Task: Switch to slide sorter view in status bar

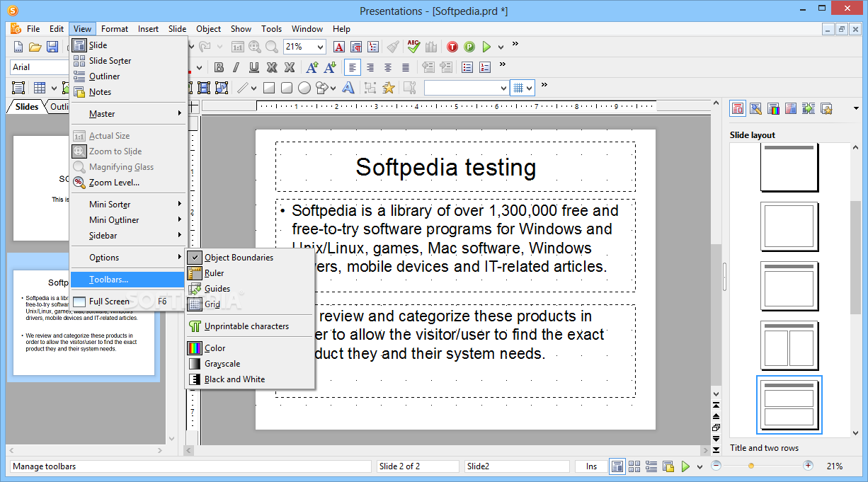Action: (634, 466)
